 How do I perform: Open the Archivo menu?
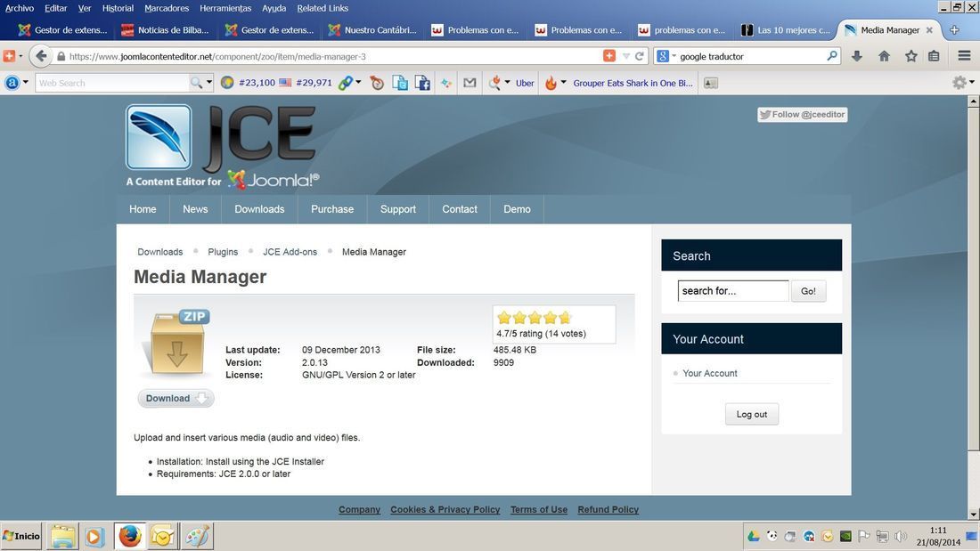coord(20,8)
